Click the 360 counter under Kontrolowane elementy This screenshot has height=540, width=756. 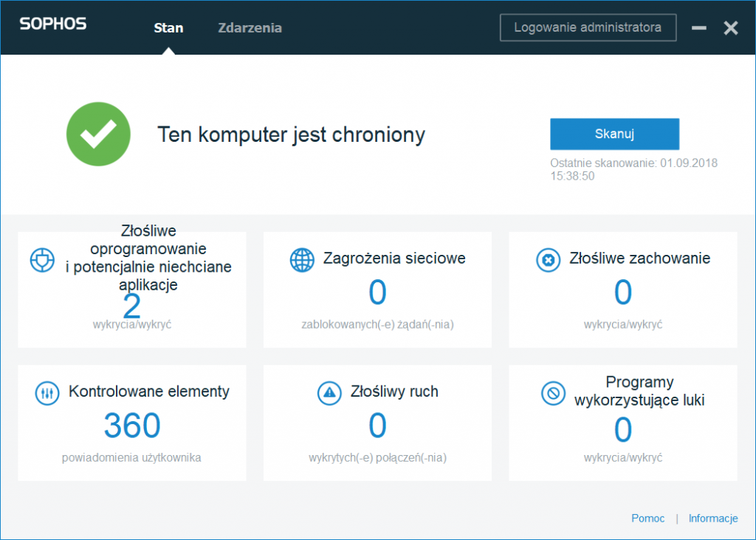point(131,425)
